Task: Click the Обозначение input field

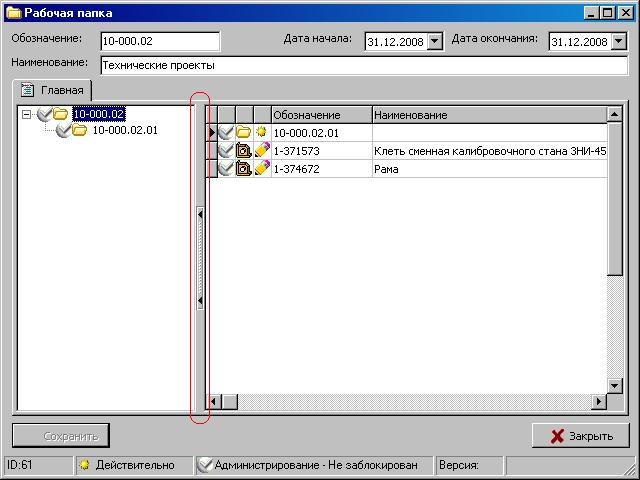Action: coord(160,41)
